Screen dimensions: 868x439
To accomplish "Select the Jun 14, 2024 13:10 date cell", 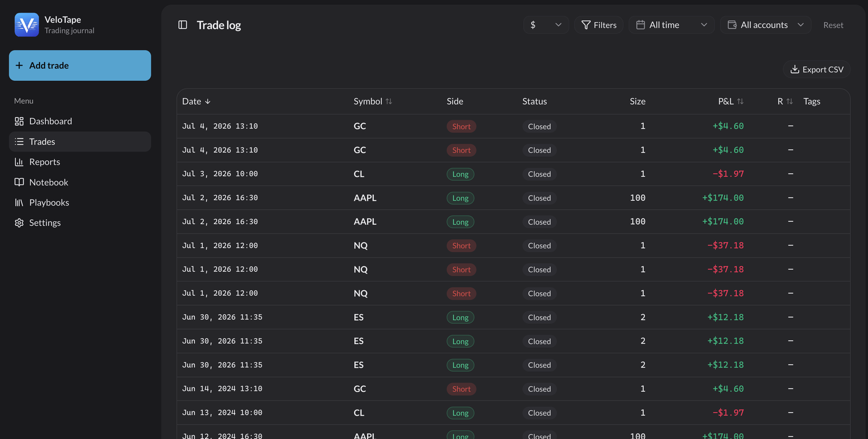I will click(222, 389).
